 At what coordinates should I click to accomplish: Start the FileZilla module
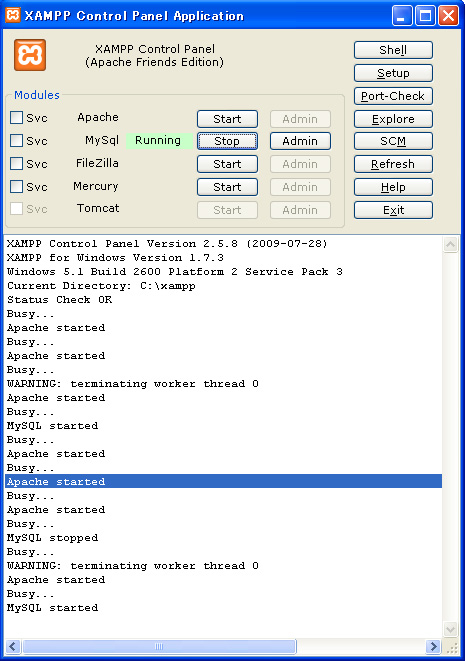pyautogui.click(x=227, y=164)
